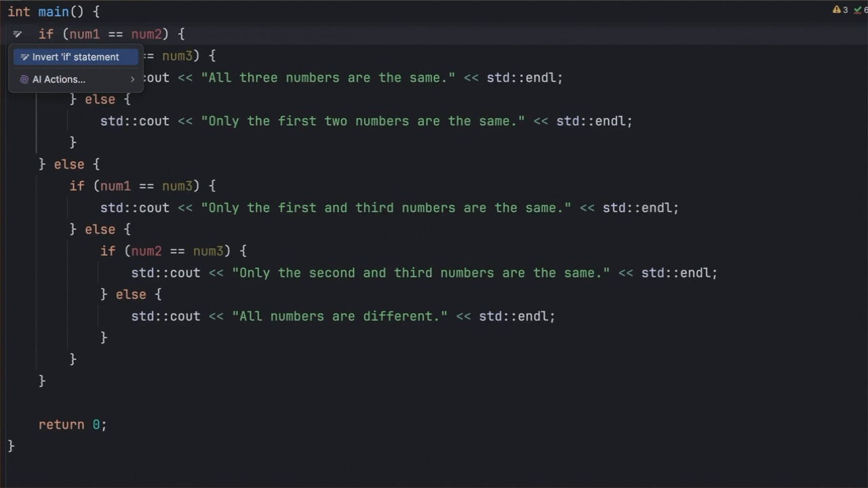Click the string "All numbers are different."
This screenshot has width=868, height=488.
(x=340, y=316)
